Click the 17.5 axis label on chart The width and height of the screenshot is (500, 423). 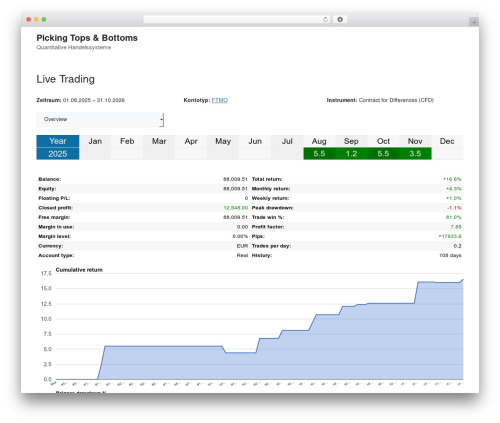46,273
